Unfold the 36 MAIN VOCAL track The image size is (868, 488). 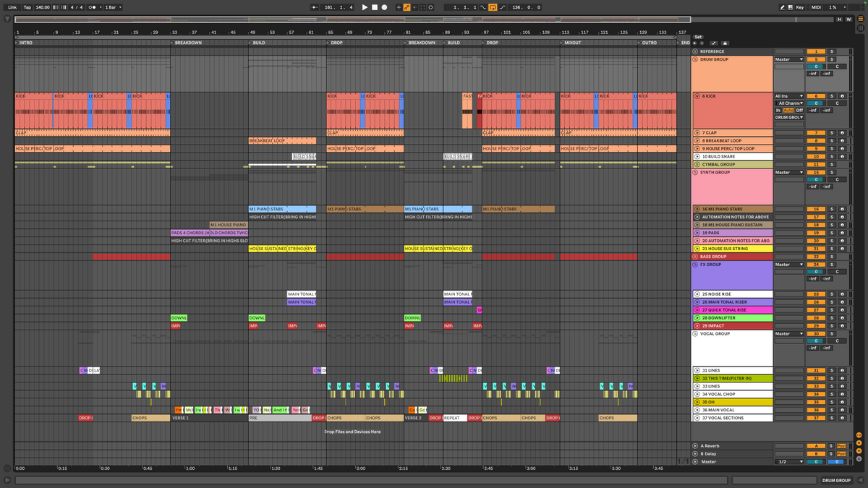pos(697,410)
